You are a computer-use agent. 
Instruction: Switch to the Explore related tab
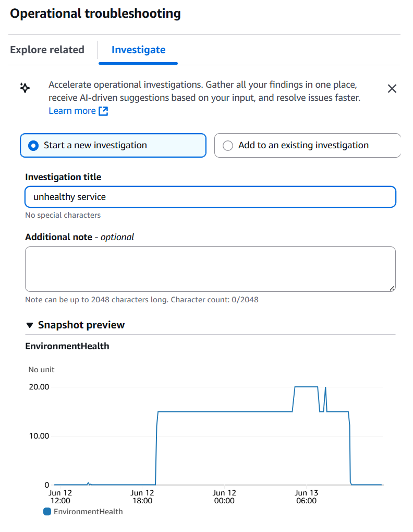(47, 50)
